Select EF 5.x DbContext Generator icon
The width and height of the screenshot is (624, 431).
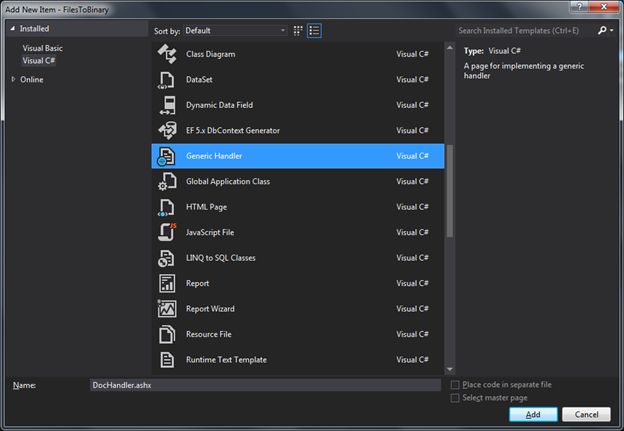click(x=168, y=131)
